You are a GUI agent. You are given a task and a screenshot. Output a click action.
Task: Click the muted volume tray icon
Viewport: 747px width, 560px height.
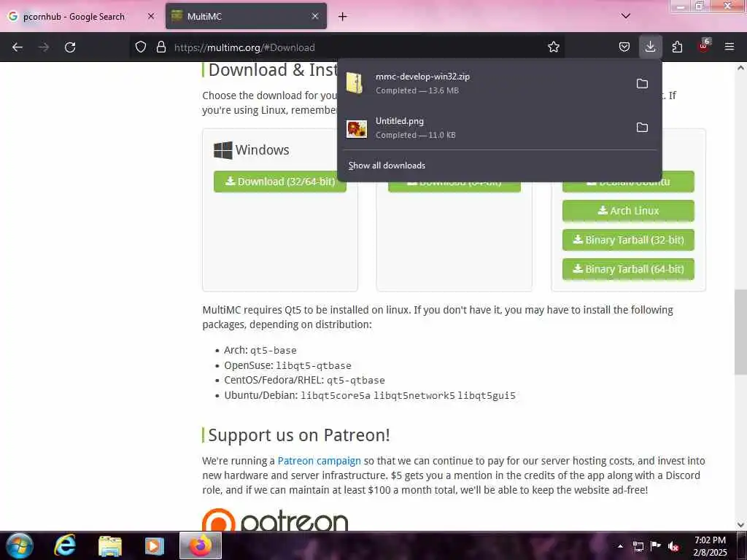[673, 546]
